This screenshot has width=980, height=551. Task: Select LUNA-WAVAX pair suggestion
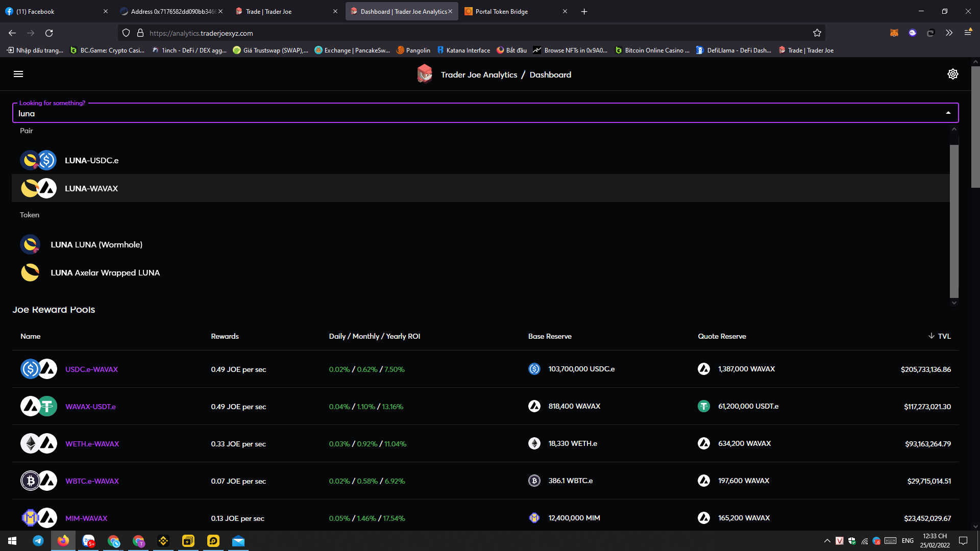click(91, 188)
